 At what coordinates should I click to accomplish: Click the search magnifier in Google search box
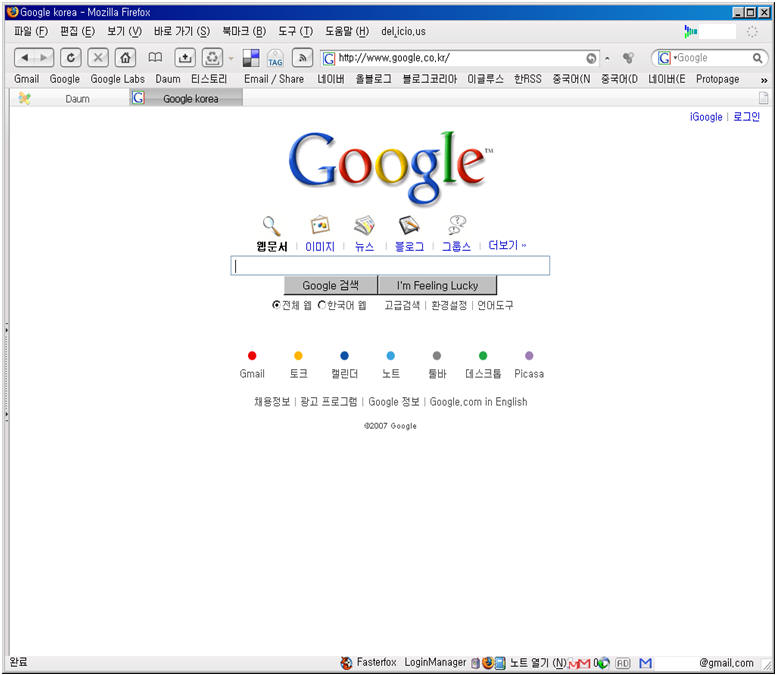(x=757, y=58)
